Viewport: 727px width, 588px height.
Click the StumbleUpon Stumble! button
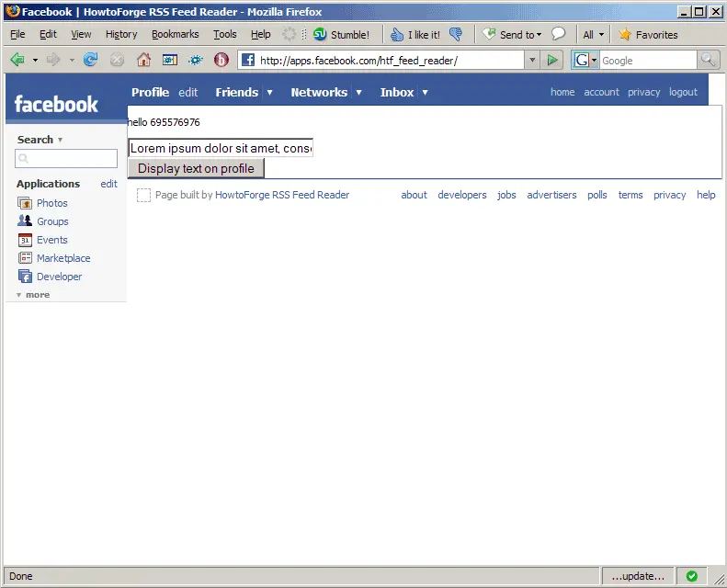341,35
